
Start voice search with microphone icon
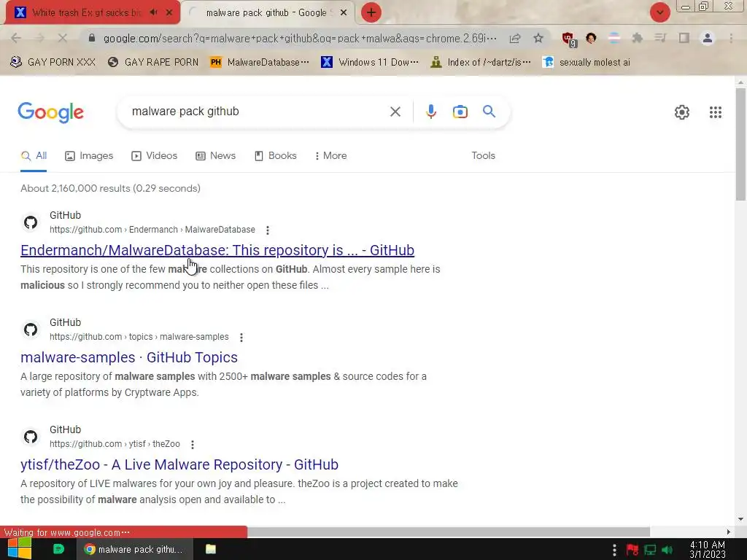coord(430,112)
